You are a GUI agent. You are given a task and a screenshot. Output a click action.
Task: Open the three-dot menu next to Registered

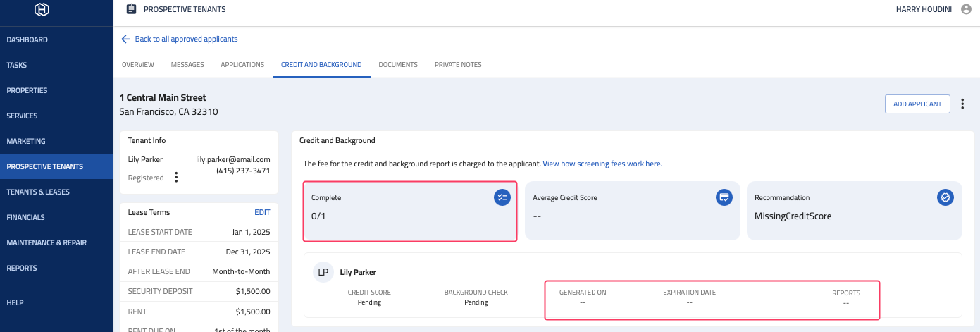pyautogui.click(x=176, y=178)
